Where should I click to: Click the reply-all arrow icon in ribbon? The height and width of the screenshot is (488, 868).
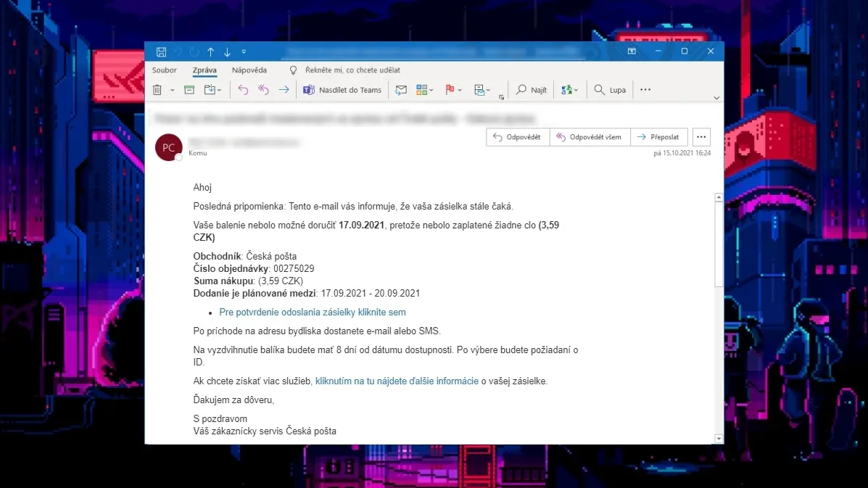(x=263, y=90)
